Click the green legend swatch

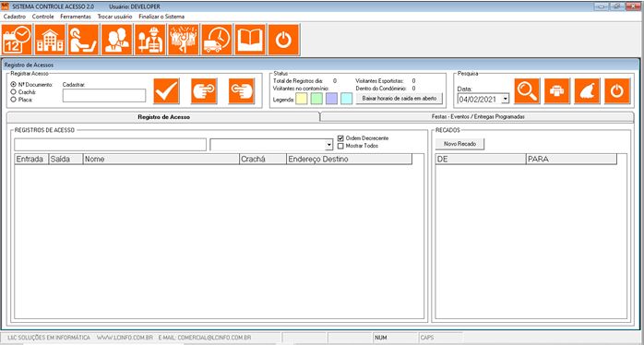pos(316,99)
